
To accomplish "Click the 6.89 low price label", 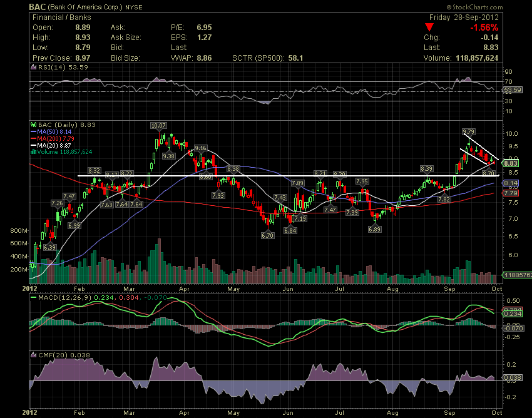I will pos(374,230).
